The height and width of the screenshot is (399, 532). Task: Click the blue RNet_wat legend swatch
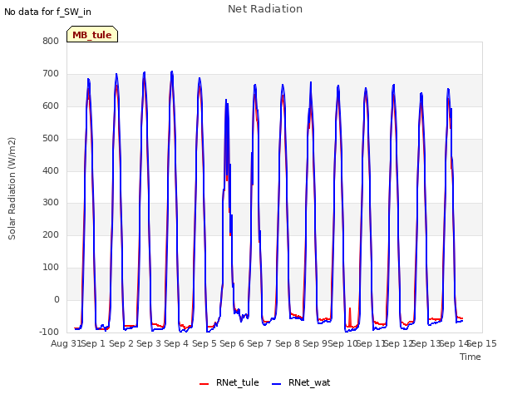[x=277, y=384]
